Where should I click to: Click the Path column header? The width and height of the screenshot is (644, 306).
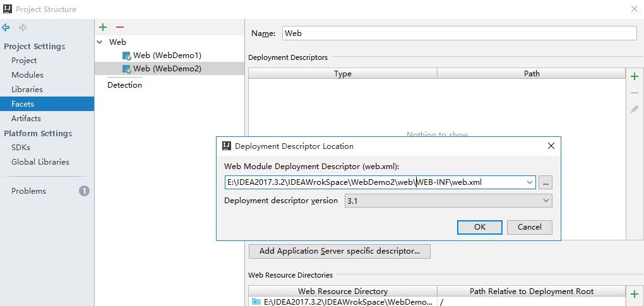(x=532, y=74)
